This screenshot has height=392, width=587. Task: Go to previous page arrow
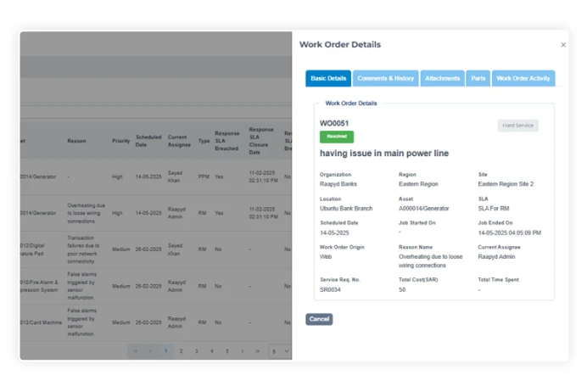click(150, 350)
